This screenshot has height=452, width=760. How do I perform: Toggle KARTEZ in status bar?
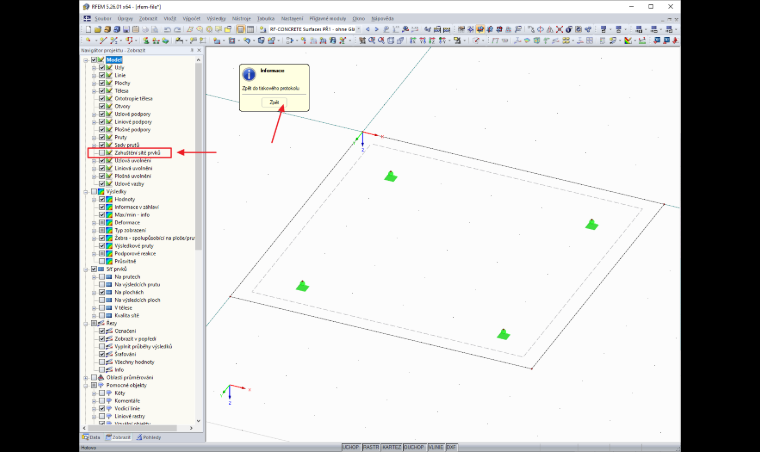pyautogui.click(x=392, y=447)
